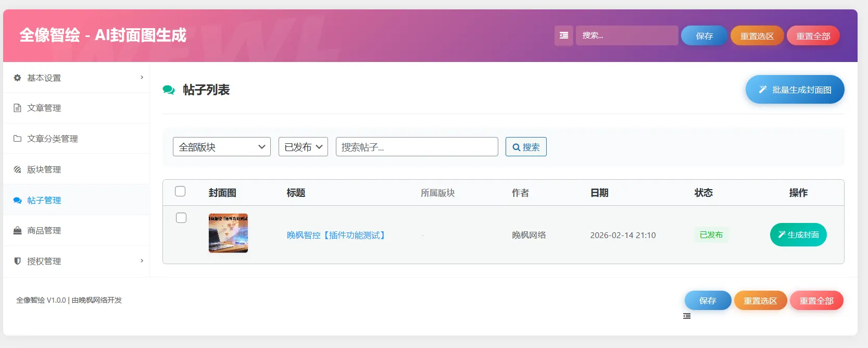Click the 已发布 status badge
This screenshot has height=348, width=868.
coord(711,235)
